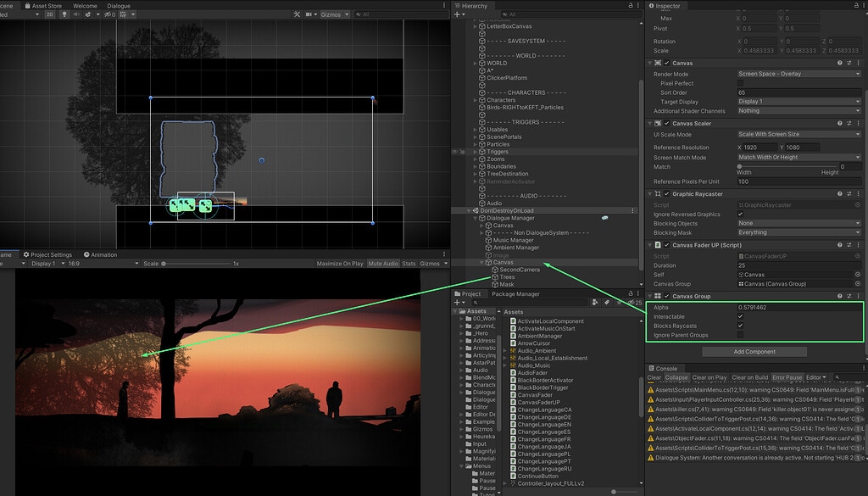Open tool settings wrench icon near Gizmos

coord(297,14)
